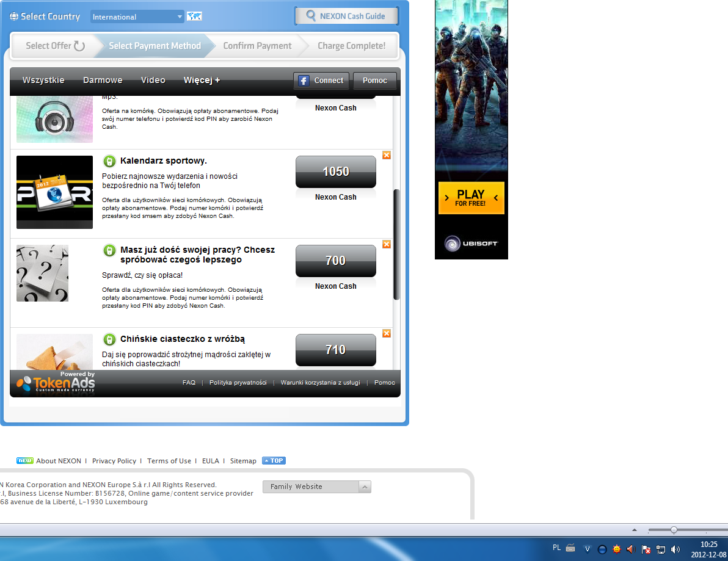Switch to Darmowe offers tab
Viewport: 728px width, 561px height.
(103, 80)
